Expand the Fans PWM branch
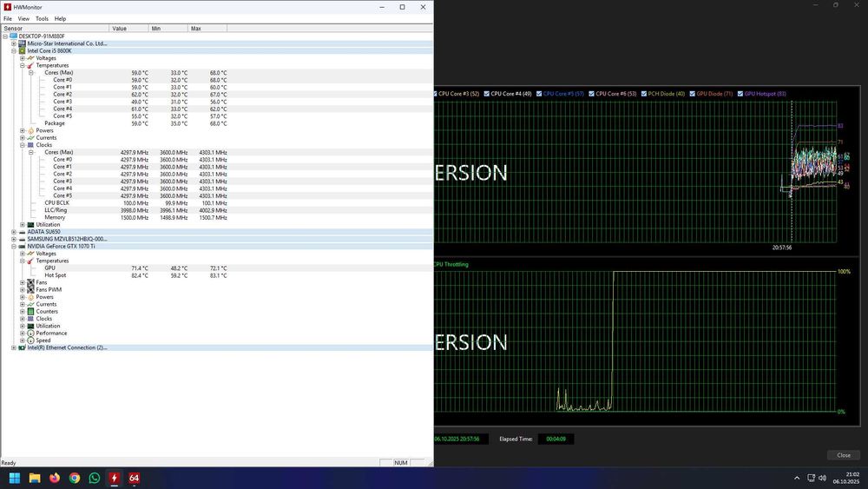Viewport: 868px width, 489px height. click(x=23, y=289)
